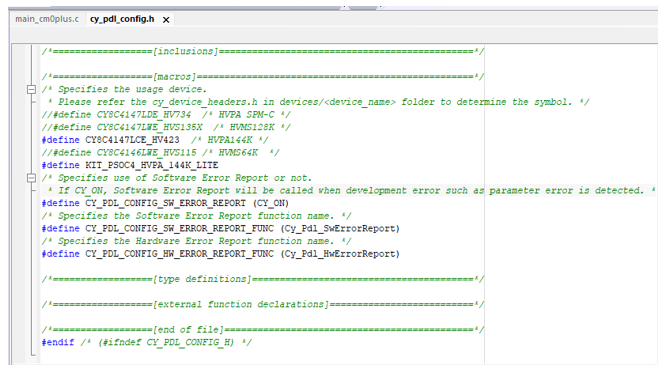Click the commented CY8C4147LWE_HVS135X define line

(x=166, y=127)
